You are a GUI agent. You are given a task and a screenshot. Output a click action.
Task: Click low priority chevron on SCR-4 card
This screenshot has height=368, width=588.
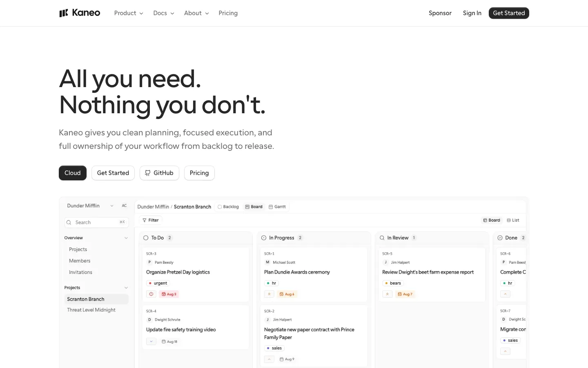(151, 341)
